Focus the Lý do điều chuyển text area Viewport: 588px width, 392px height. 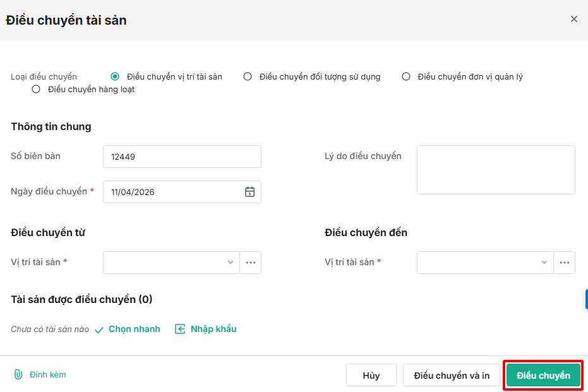(x=496, y=170)
